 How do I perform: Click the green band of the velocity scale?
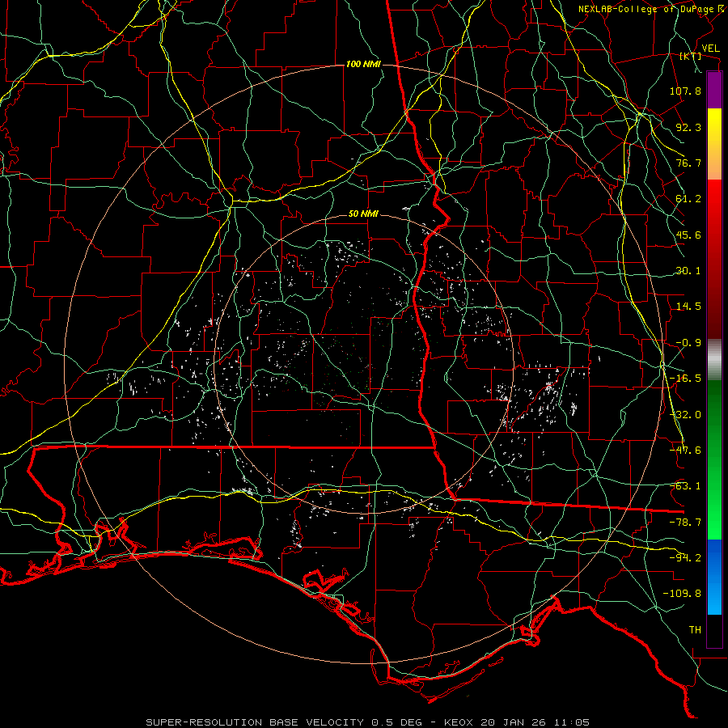click(714, 459)
